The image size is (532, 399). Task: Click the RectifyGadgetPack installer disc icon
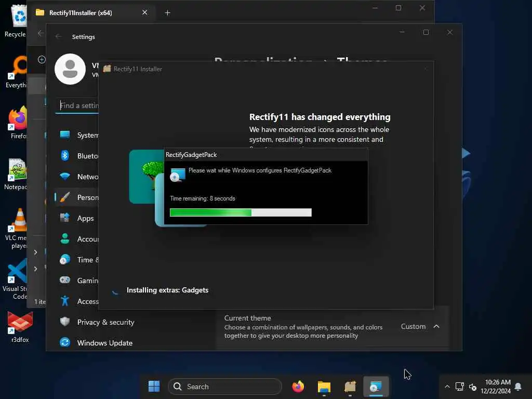178,175
